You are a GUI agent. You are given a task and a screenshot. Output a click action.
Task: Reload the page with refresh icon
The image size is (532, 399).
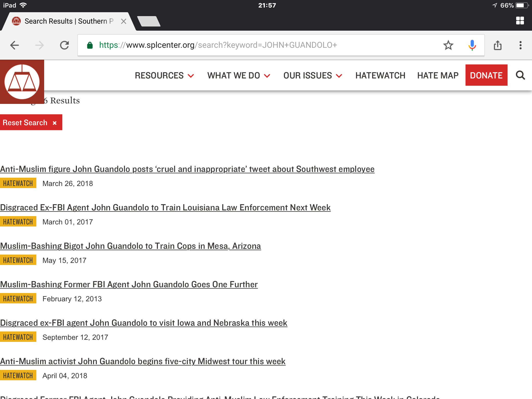(x=64, y=45)
